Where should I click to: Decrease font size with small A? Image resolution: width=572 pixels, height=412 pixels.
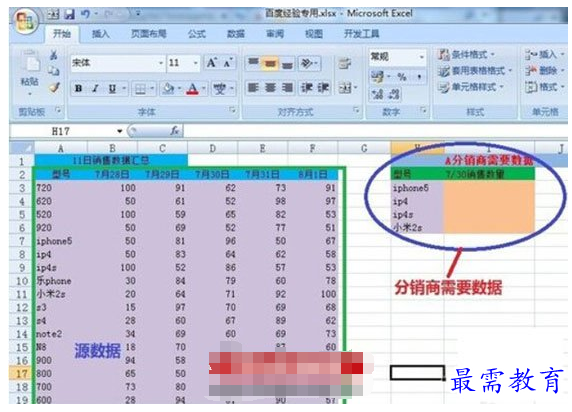tap(228, 63)
